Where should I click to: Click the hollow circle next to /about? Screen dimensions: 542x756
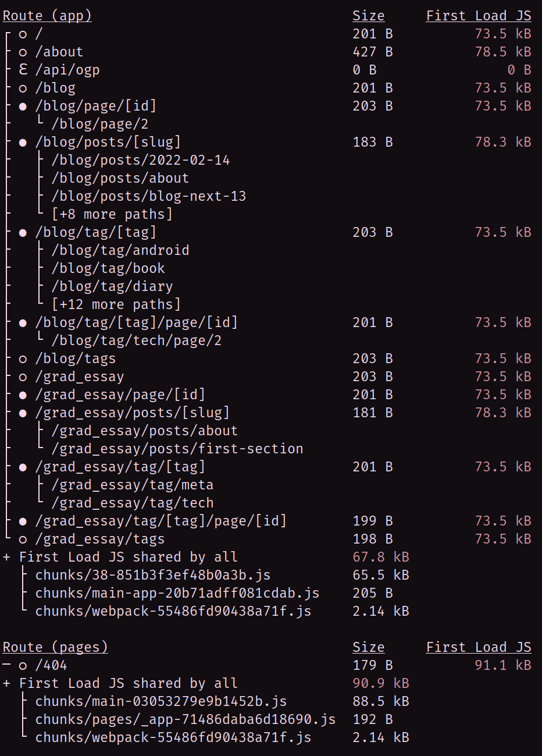[x=23, y=52]
